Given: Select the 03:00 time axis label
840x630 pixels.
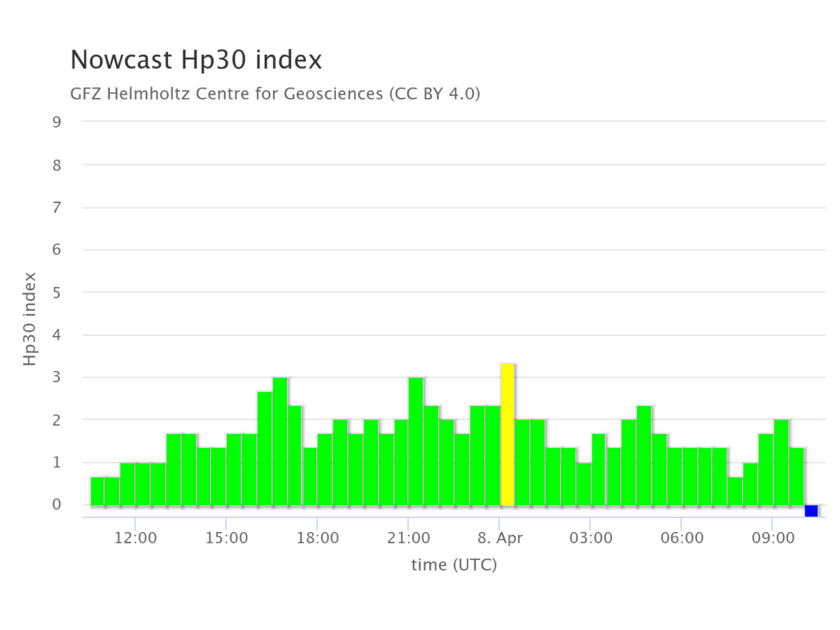Looking at the screenshot, I should pos(590,538).
